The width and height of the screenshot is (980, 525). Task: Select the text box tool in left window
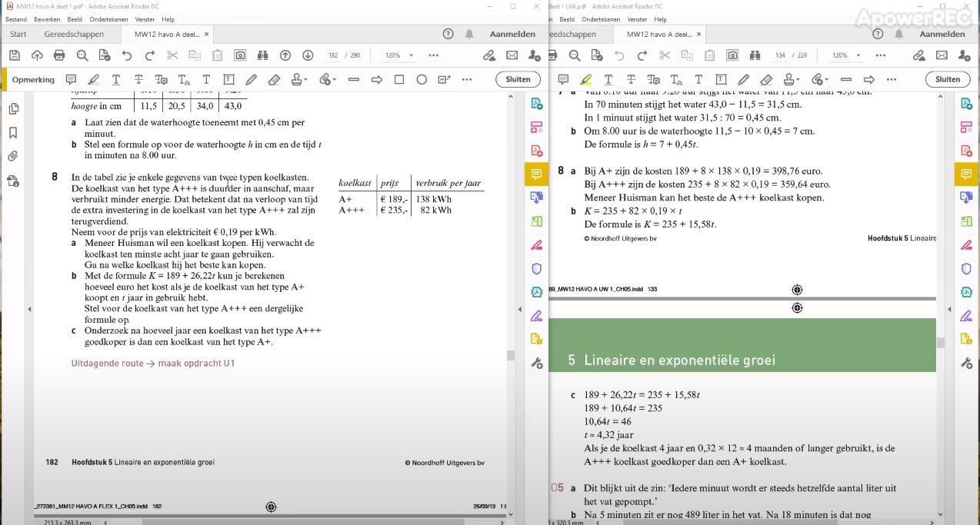pyautogui.click(x=228, y=79)
